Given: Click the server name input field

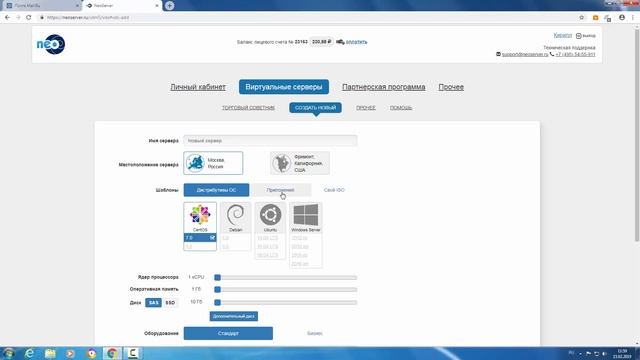Looking at the screenshot, I should point(270,140).
